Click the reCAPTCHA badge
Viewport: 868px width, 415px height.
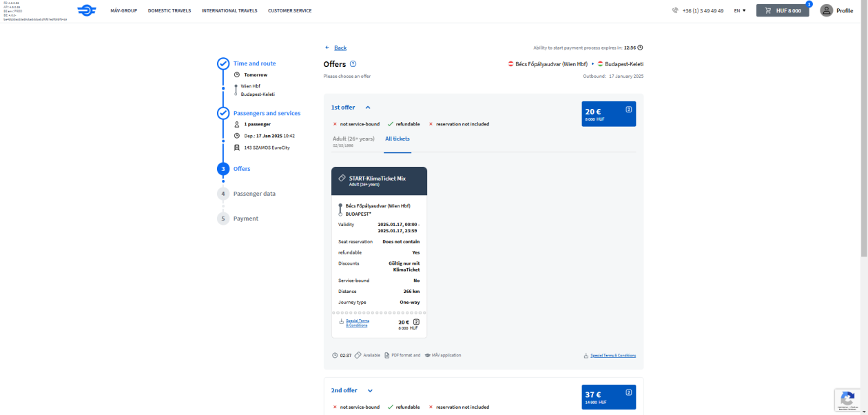pyautogui.click(x=847, y=400)
